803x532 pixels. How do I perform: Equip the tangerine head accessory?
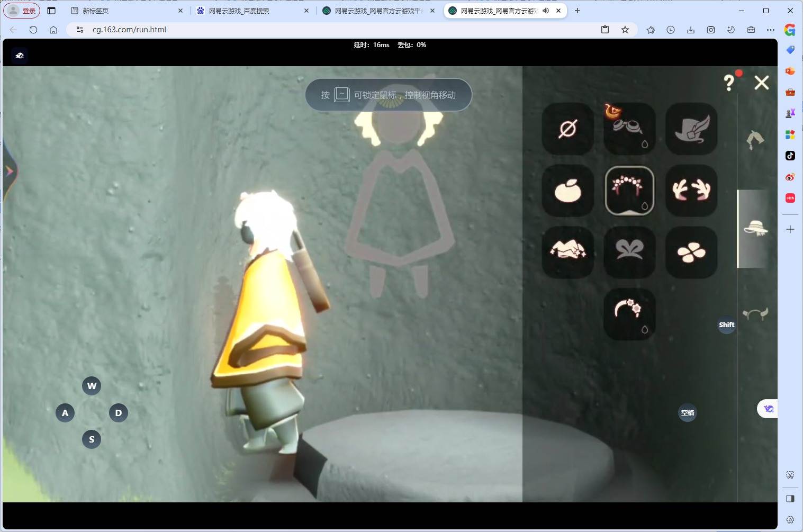coord(568,191)
